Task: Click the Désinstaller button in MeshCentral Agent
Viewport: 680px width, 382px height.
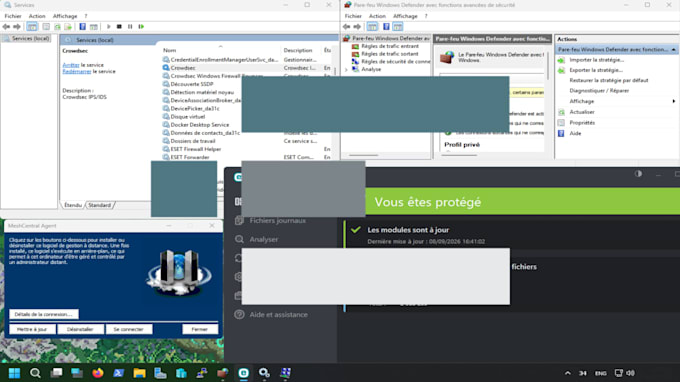Action: click(80, 329)
